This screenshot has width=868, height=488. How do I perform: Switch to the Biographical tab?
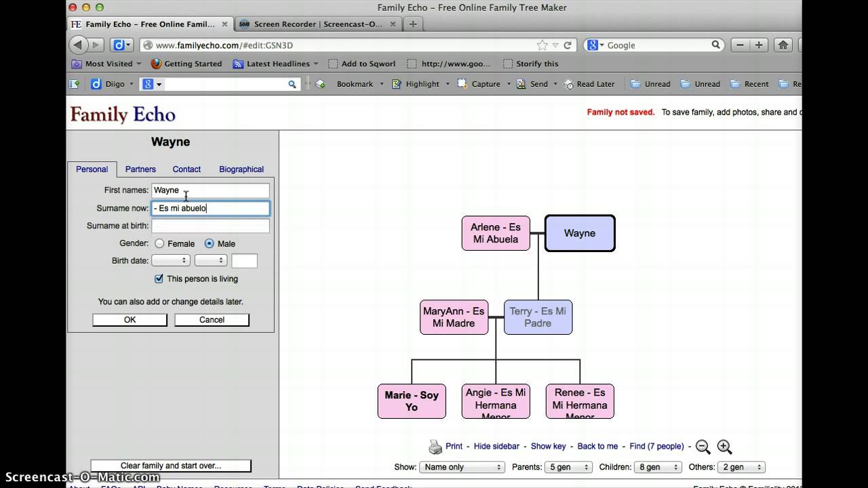tap(241, 169)
